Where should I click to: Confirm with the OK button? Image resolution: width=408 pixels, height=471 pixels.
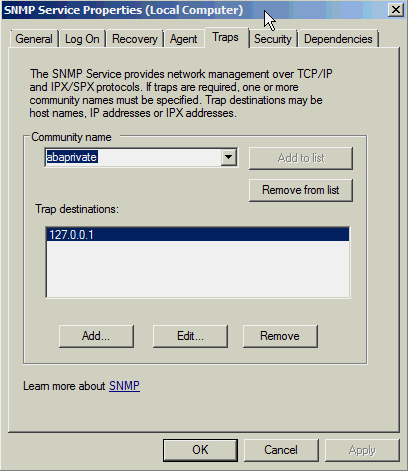200,450
